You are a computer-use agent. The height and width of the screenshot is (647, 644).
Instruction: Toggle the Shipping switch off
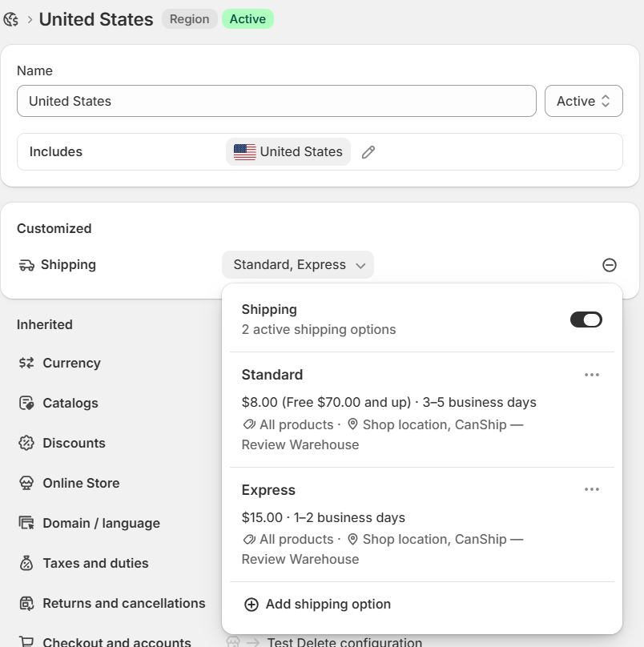(586, 319)
